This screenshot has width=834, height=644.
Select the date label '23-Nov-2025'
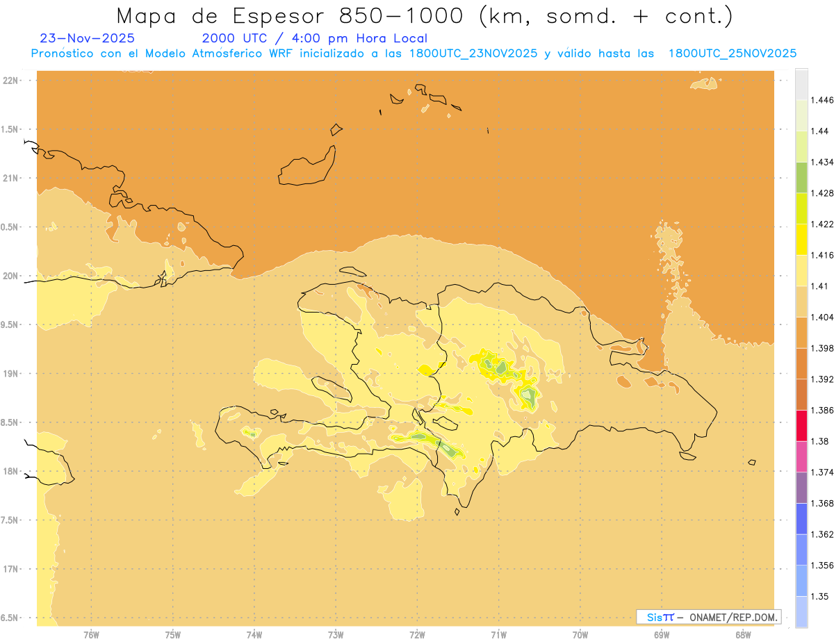87,38
